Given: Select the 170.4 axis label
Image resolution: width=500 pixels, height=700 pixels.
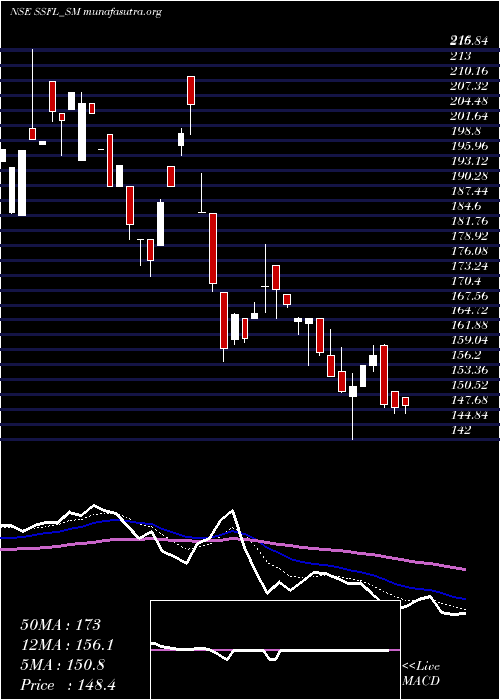Looking at the screenshot, I should [x=465, y=280].
